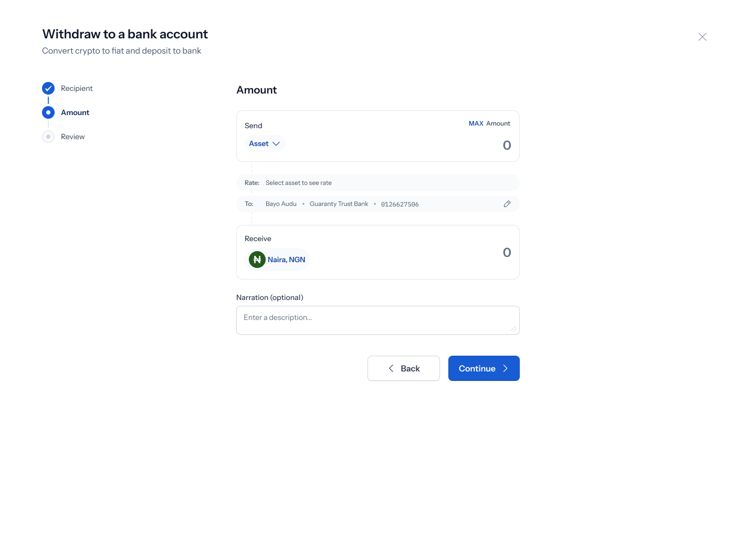Select the Review step label
Screen dimensions: 756x538
click(x=72, y=137)
